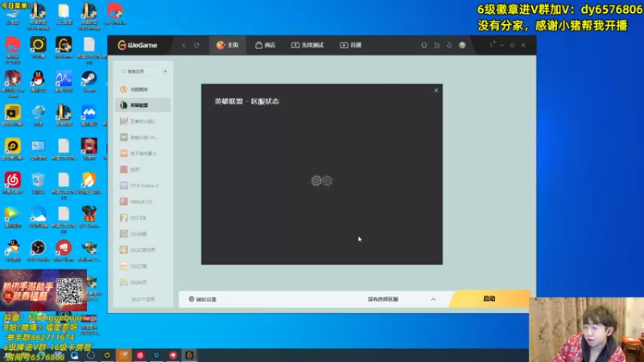Open the downloads arrow icon
The height and width of the screenshot is (362, 644).
point(449,45)
